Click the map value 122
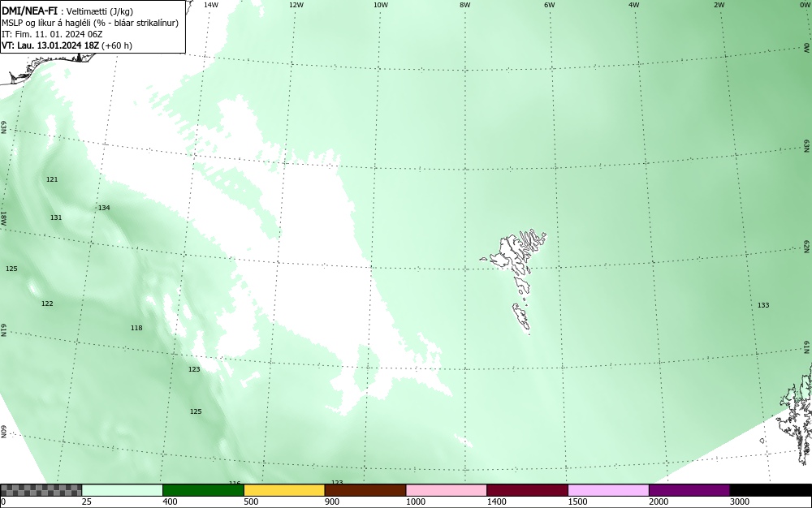The height and width of the screenshot is (508, 812). point(47,304)
